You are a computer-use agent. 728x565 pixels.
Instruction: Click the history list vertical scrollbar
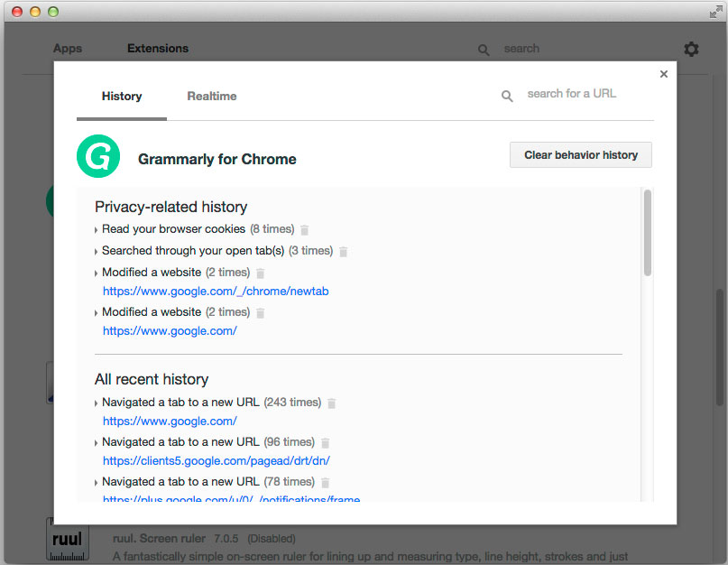[648, 233]
